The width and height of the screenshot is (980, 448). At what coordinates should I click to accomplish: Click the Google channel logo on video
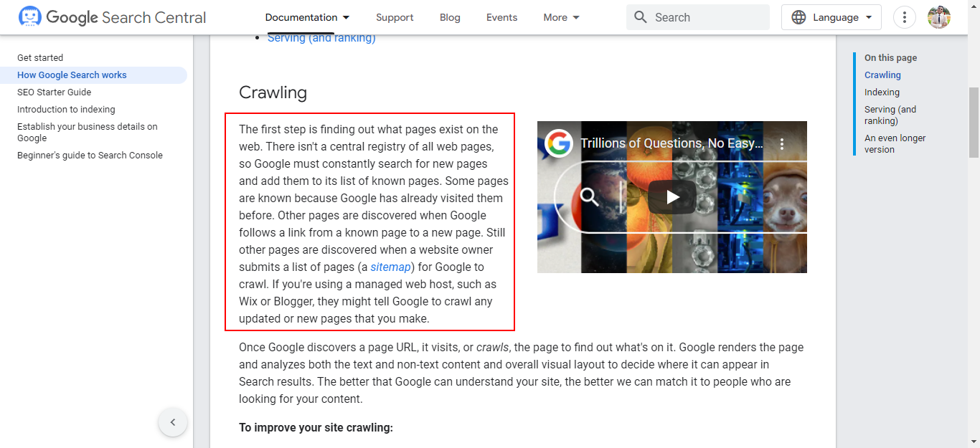pyautogui.click(x=558, y=143)
